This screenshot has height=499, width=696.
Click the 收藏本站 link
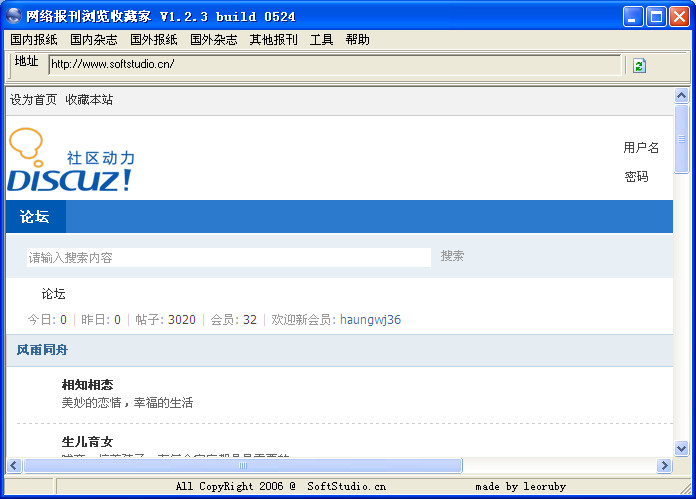tap(89, 100)
